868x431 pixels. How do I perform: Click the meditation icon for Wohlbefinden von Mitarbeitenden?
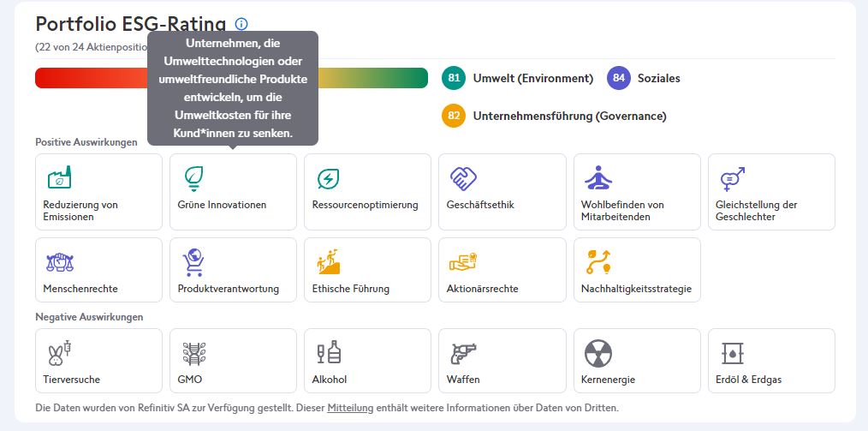pos(598,178)
